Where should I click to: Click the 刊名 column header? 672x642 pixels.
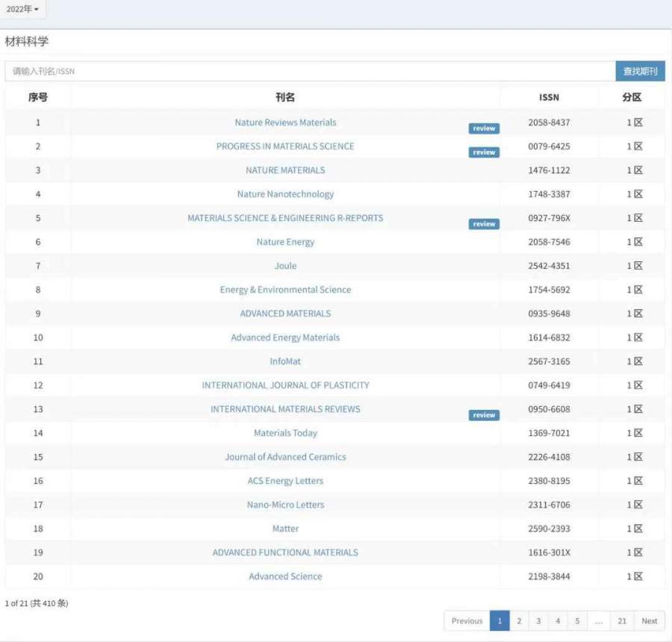(x=285, y=97)
